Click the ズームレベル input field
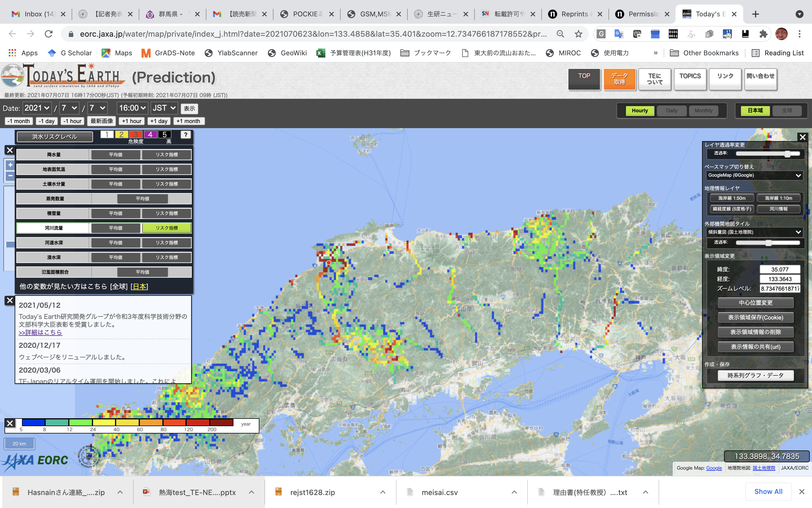Image resolution: width=812 pixels, height=508 pixels. coord(780,288)
